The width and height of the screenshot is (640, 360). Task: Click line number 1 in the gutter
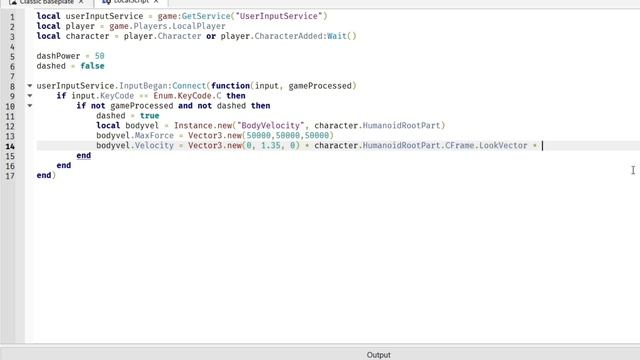click(x=12, y=17)
